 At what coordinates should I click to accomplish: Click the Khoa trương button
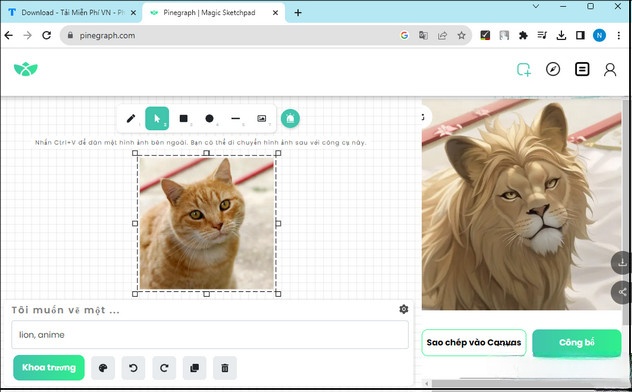[x=49, y=367]
